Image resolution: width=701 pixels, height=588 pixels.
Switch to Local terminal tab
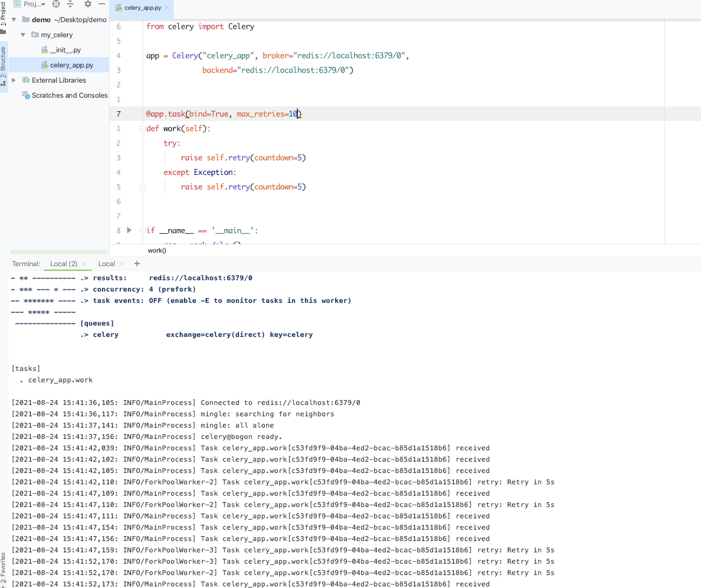pyautogui.click(x=106, y=263)
